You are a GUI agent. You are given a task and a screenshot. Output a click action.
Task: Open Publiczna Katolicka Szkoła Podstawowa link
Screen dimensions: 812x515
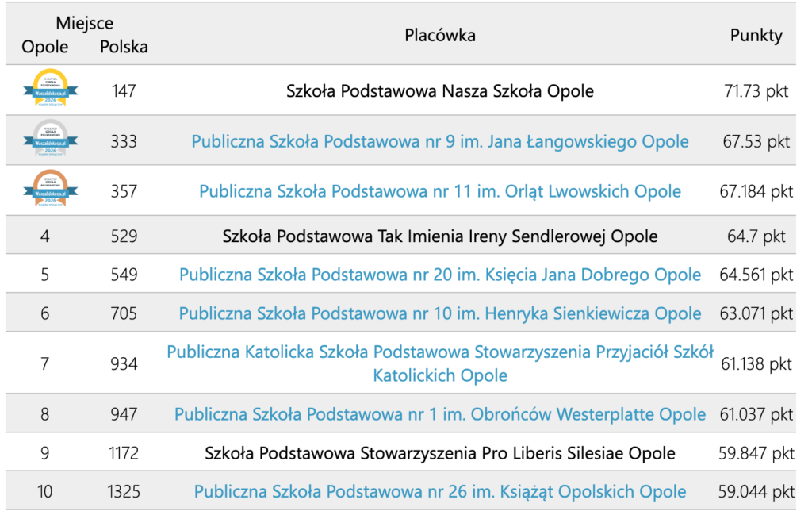pos(440,363)
